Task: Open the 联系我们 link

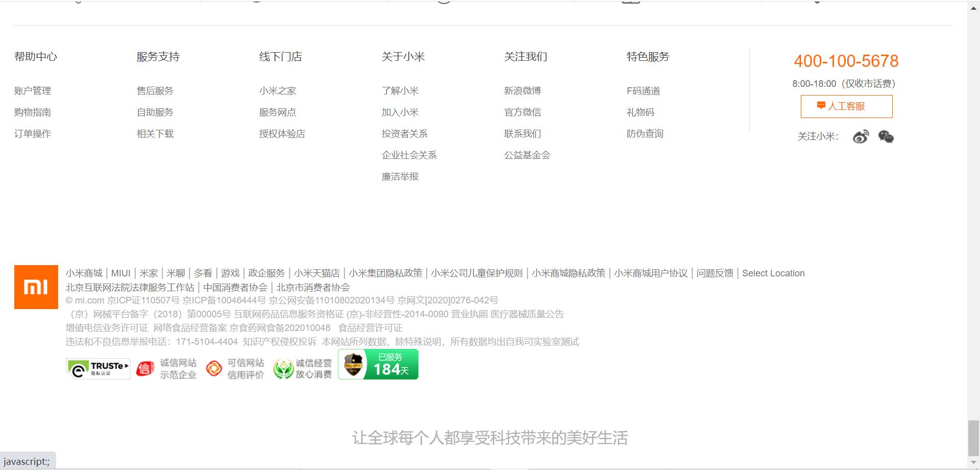Action: click(523, 134)
